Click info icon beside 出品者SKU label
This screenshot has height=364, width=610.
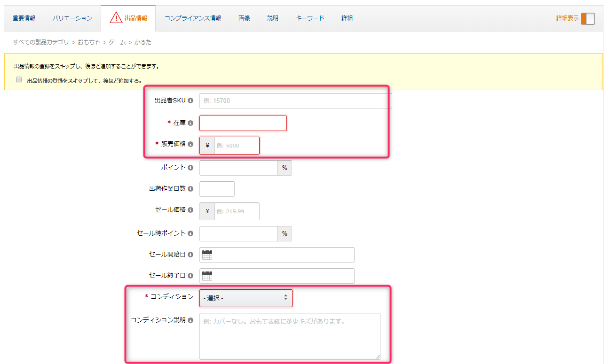(x=190, y=101)
